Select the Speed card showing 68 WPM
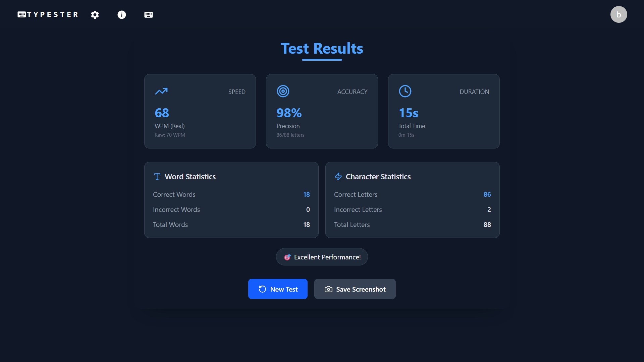644x362 pixels. click(200, 111)
